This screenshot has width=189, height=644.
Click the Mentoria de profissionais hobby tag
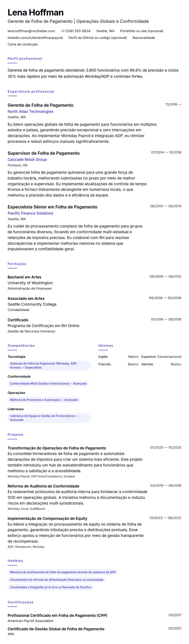coord(63,572)
